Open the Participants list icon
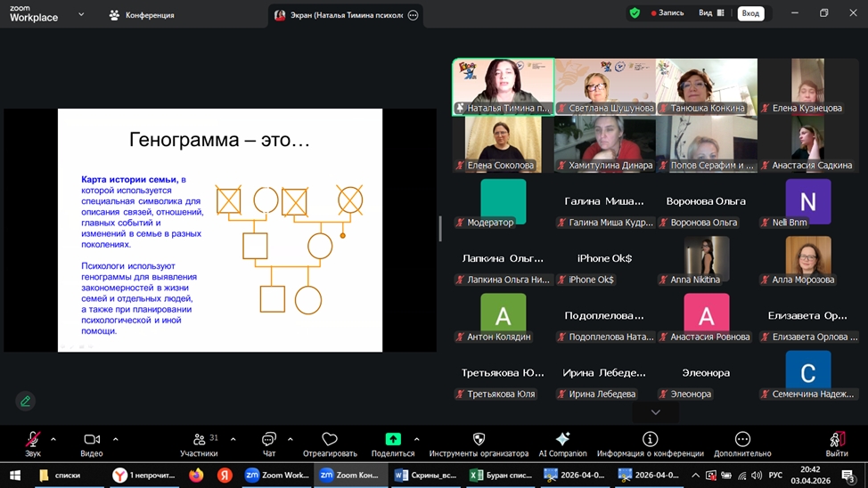Image resolution: width=868 pixels, height=488 pixels. click(x=200, y=439)
